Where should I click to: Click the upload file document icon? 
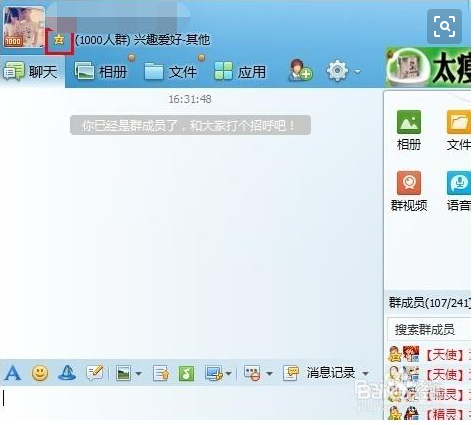point(161,373)
